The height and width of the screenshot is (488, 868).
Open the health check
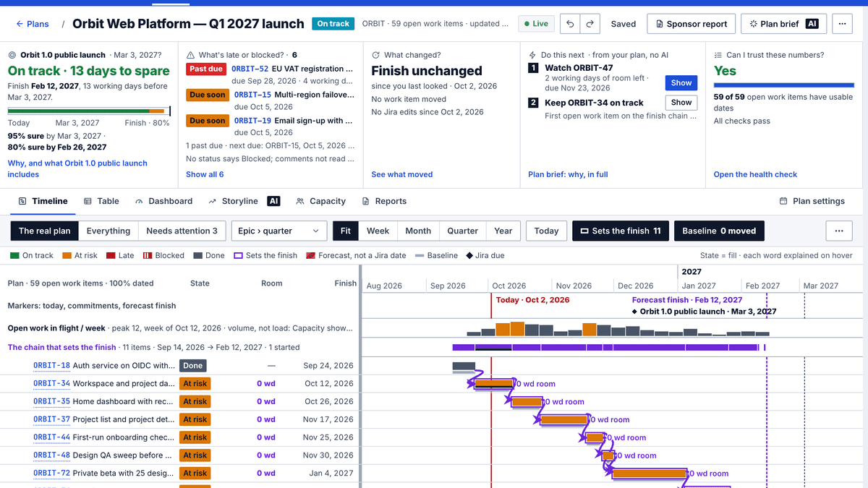[755, 174]
